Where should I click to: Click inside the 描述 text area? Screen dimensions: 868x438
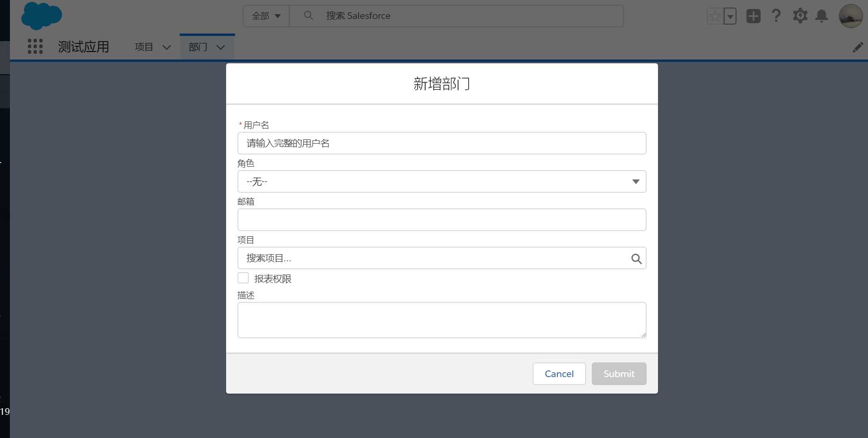click(x=442, y=320)
